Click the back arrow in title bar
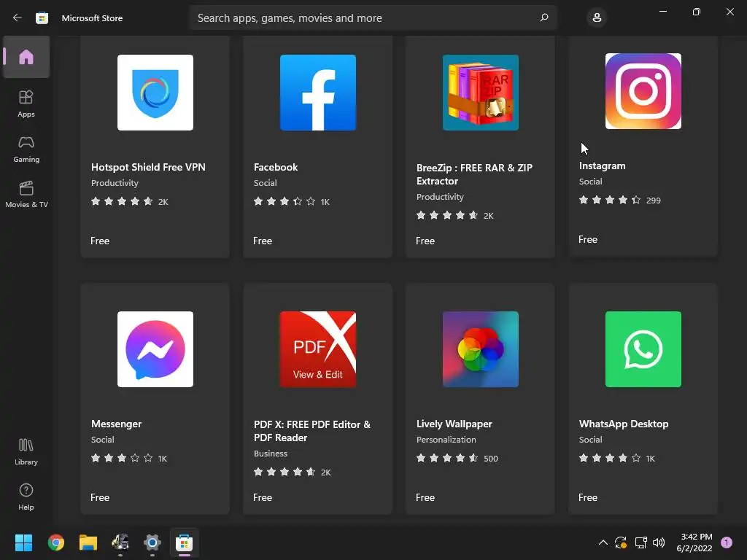 18,17
